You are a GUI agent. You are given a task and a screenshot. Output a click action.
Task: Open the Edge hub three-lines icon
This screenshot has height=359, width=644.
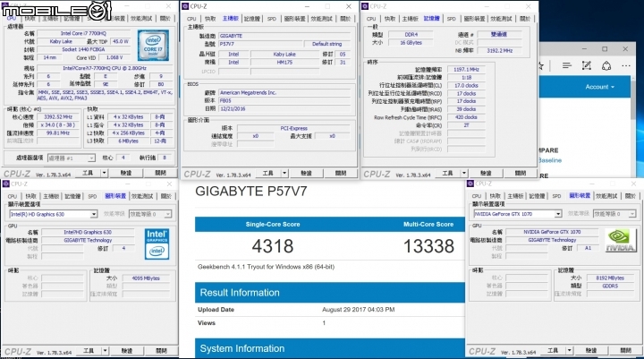click(567, 65)
